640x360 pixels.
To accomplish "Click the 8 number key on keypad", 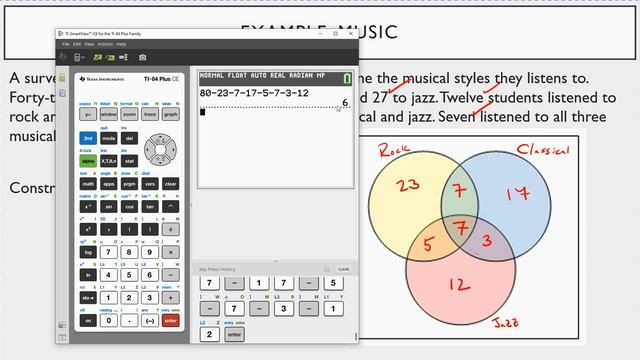I will (129, 253).
